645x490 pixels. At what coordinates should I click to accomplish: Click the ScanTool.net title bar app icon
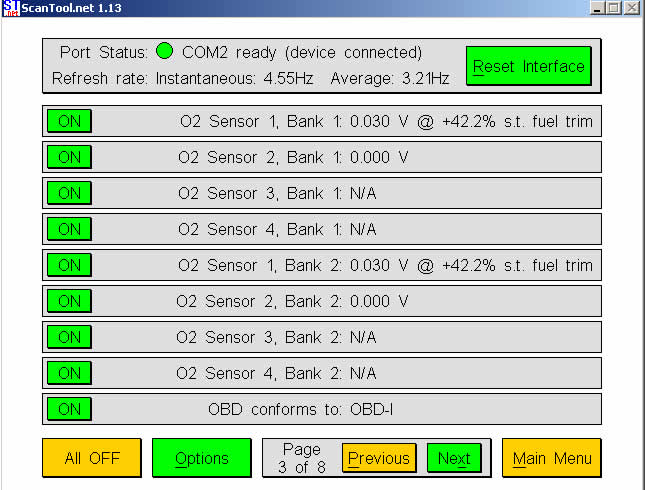9,8
